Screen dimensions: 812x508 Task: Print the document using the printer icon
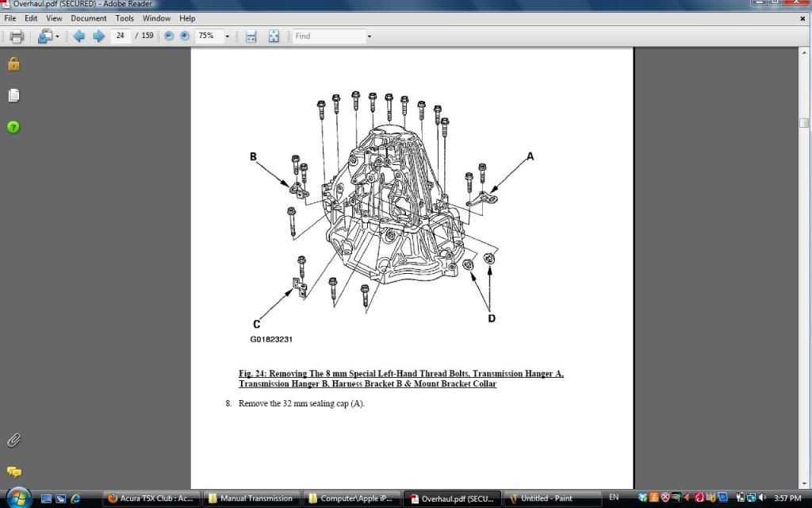(x=17, y=37)
